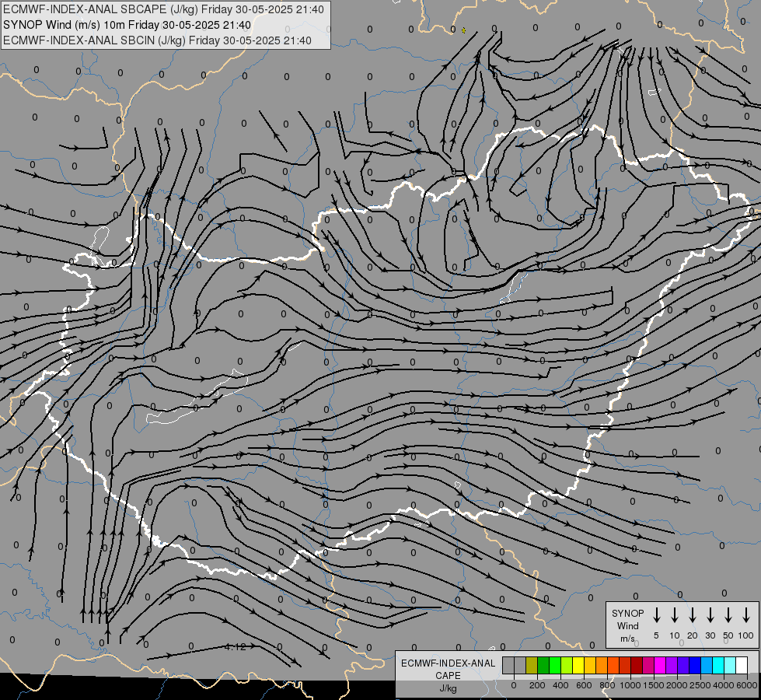
Task: Click the ECMWF-INDEX-ANAL SBCAPE title line
Action: [163, 9]
